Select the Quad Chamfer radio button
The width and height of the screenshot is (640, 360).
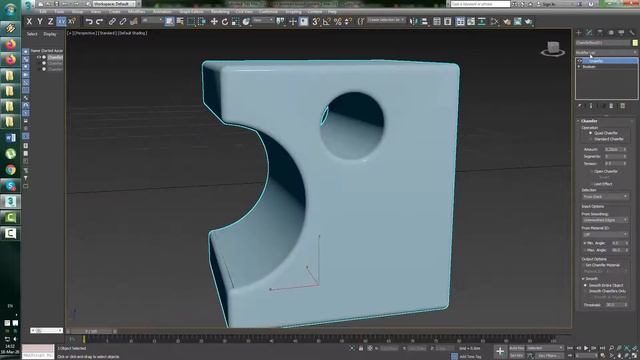click(x=590, y=133)
